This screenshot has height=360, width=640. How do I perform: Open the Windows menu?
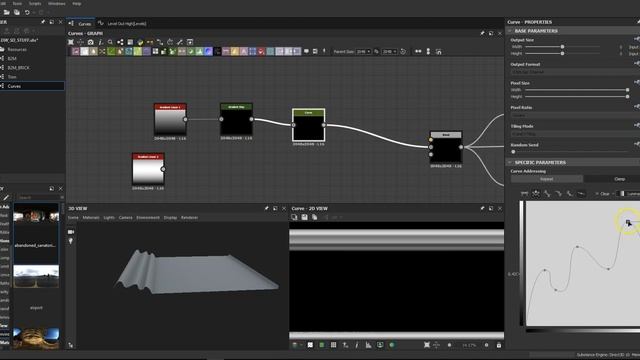56,3
